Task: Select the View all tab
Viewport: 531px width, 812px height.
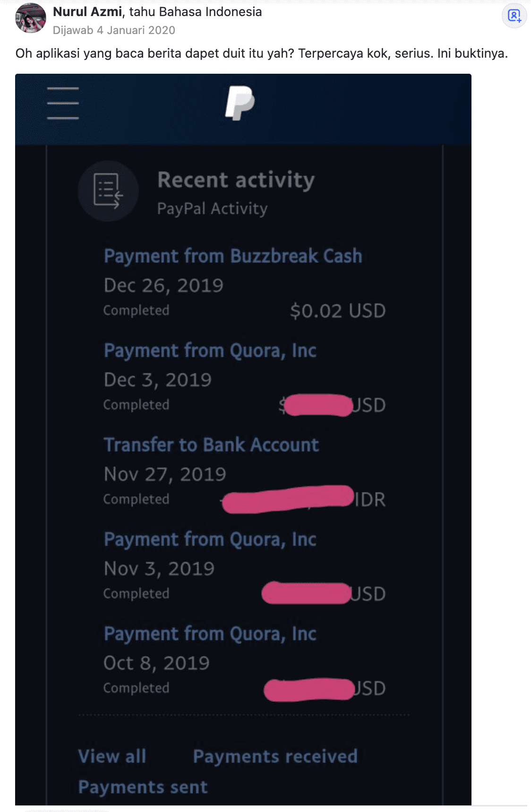Action: click(x=112, y=756)
